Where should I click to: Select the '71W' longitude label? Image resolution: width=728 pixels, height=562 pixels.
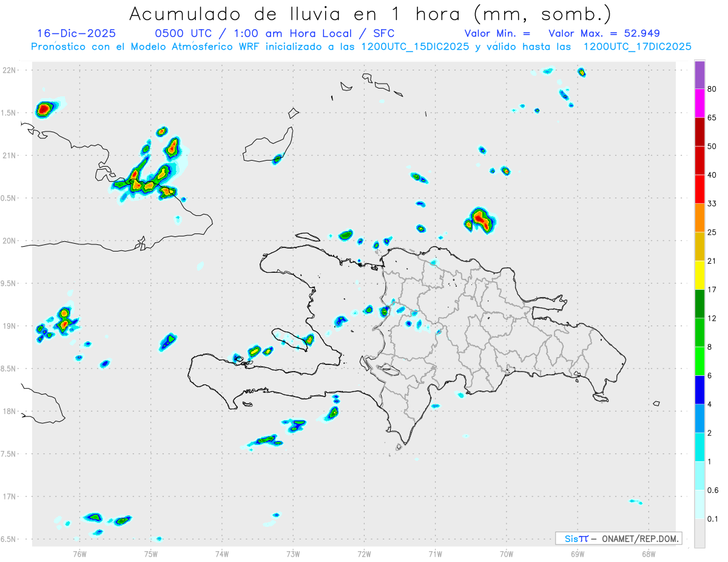[435, 554]
